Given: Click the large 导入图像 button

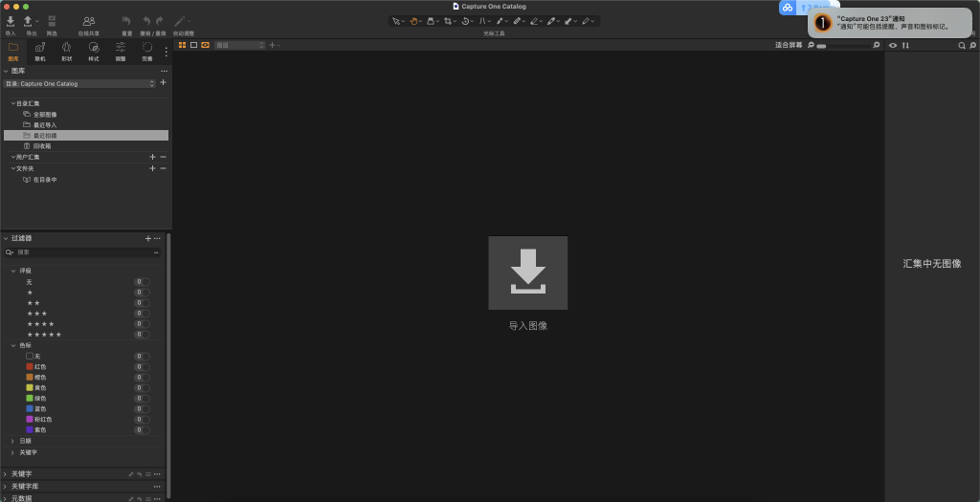Looking at the screenshot, I should pyautogui.click(x=528, y=273).
